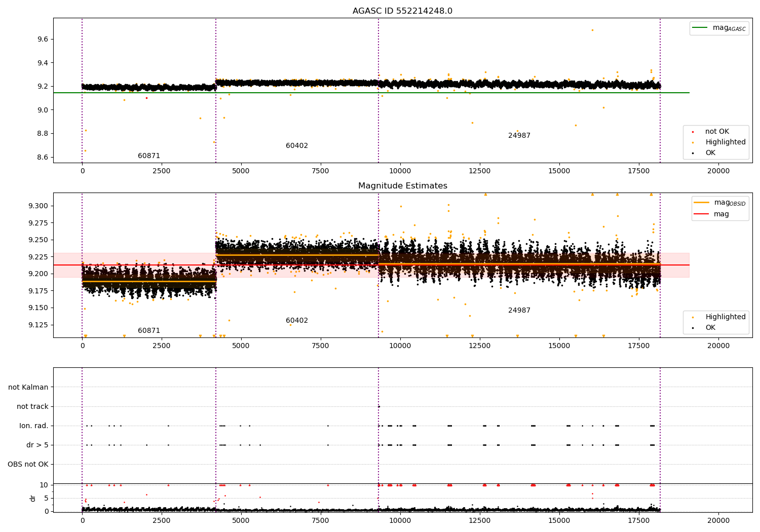Screen dimensions: 760x532
Task: Click label 24987 in Magnitude Estimates plot
Action: pos(519,311)
